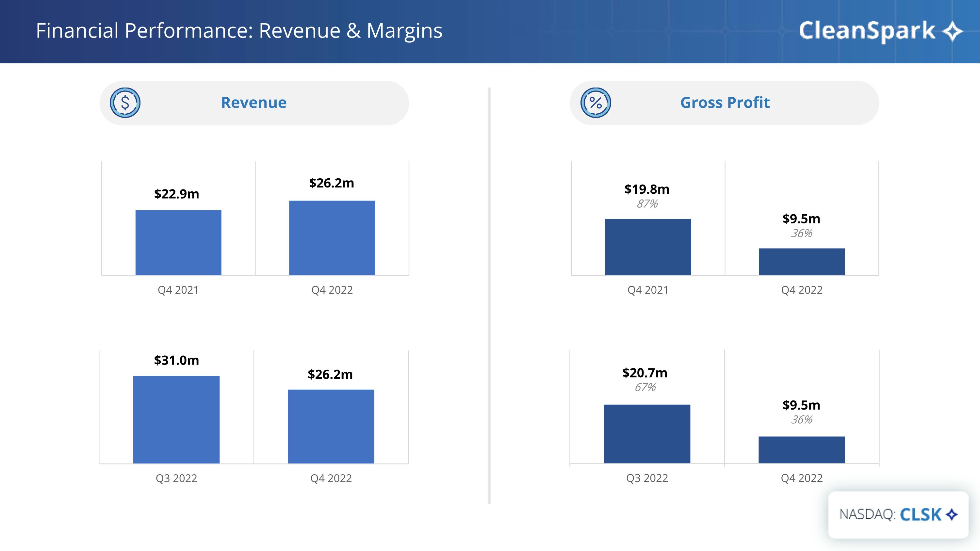This screenshot has height=551, width=980.
Task: Click the $31.0m data label
Action: [176, 360]
